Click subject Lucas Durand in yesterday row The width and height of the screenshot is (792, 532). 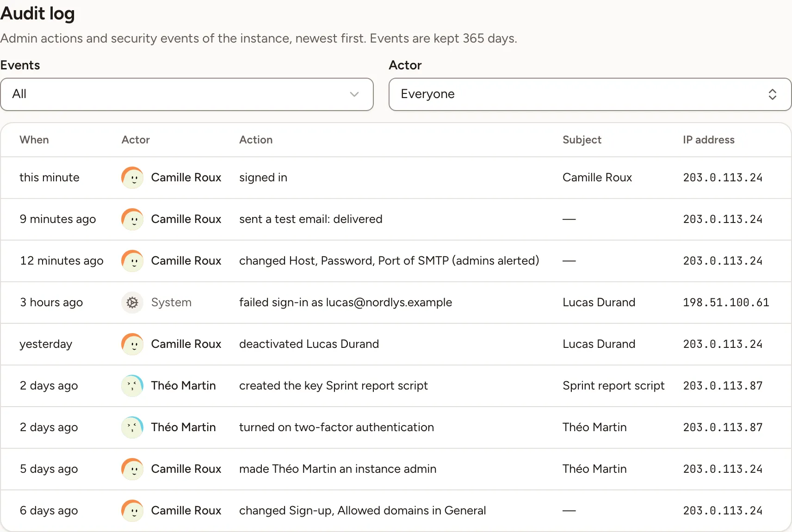(x=599, y=344)
